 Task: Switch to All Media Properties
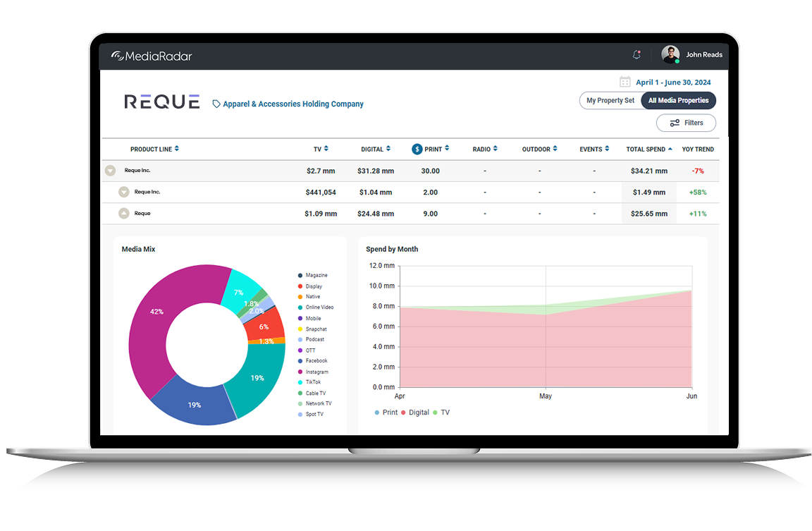click(678, 101)
